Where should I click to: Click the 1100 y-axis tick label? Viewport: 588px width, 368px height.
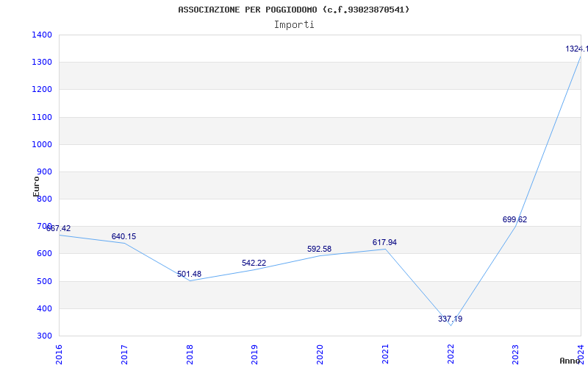42,117
